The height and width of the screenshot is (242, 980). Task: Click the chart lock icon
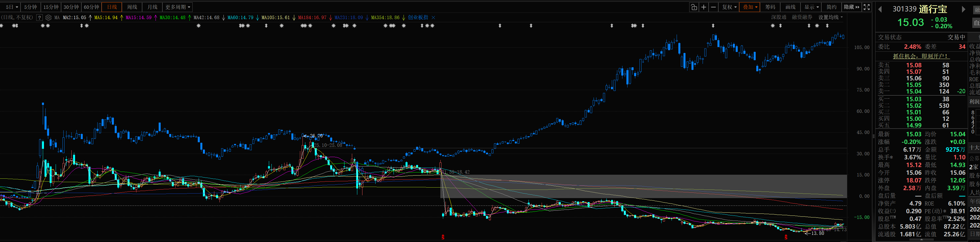coord(694,7)
